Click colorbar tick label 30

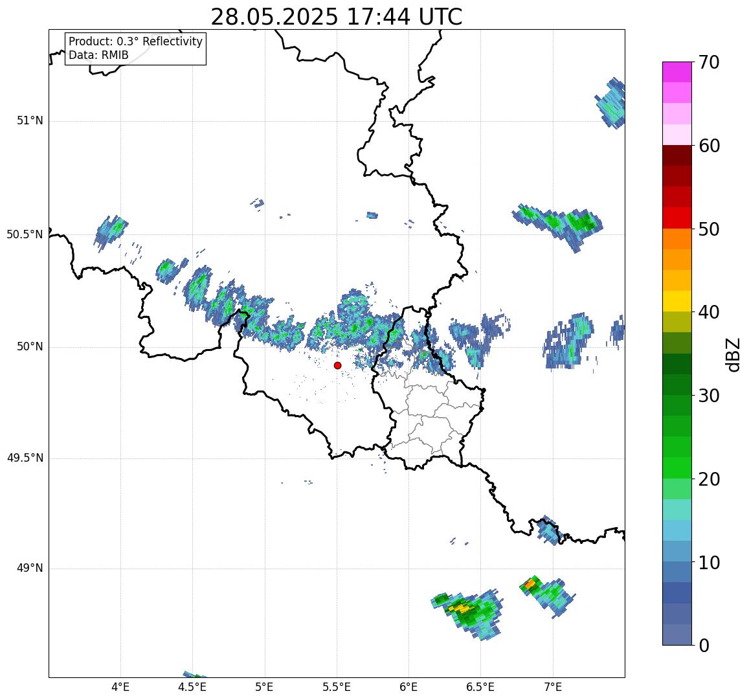[x=708, y=395]
